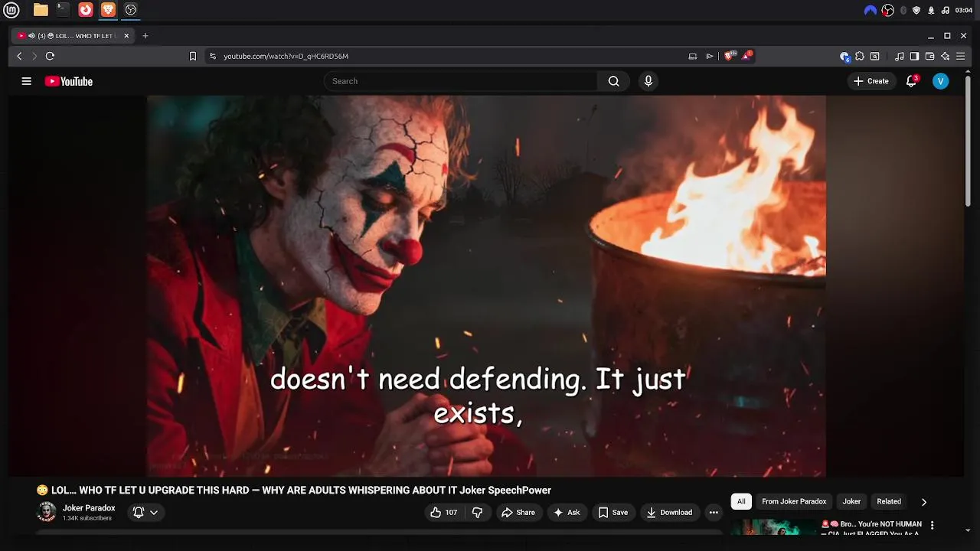The image size is (980, 551).
Task: Open Brave Rewards triangle icon
Action: [746, 56]
